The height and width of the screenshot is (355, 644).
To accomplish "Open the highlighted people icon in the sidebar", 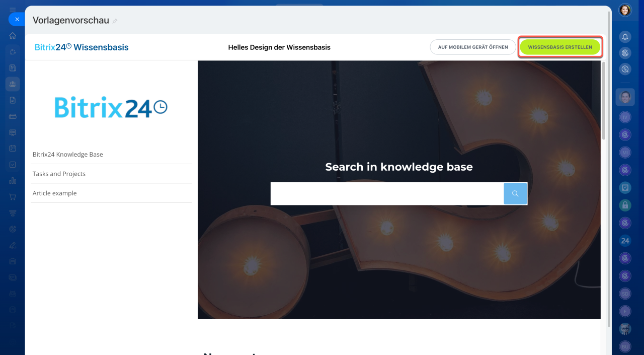I will (x=13, y=84).
